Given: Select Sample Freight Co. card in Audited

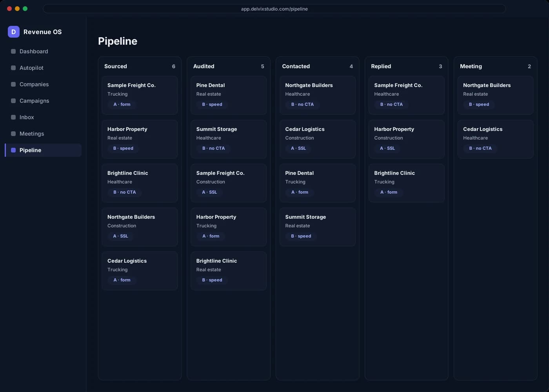Looking at the screenshot, I should 229,183.
